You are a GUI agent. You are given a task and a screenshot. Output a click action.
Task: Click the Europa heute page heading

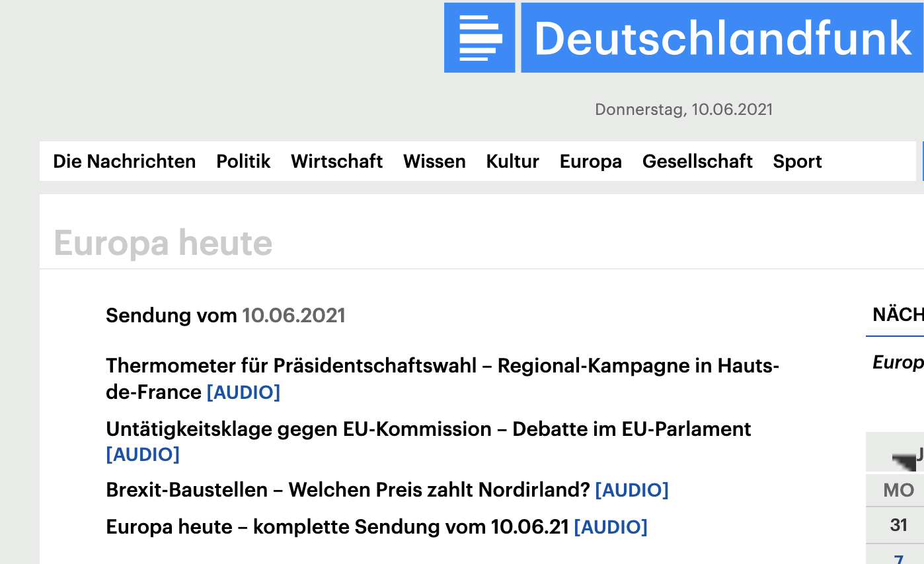[x=163, y=243]
